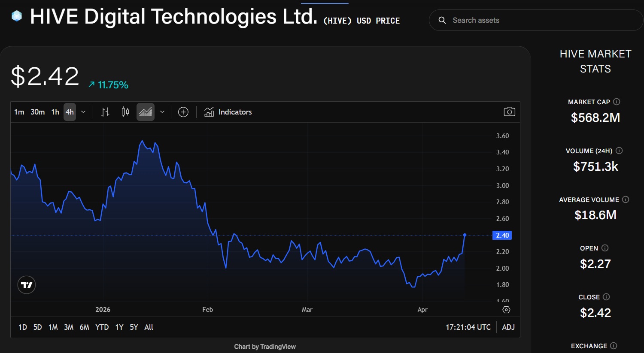The height and width of the screenshot is (353, 644).
Task: Open the Indicators panel
Action: pos(228,112)
